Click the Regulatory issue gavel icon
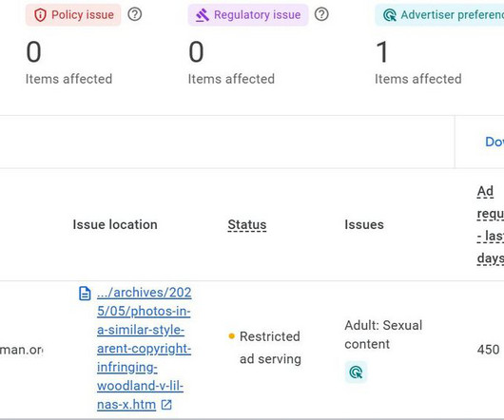 (203, 15)
